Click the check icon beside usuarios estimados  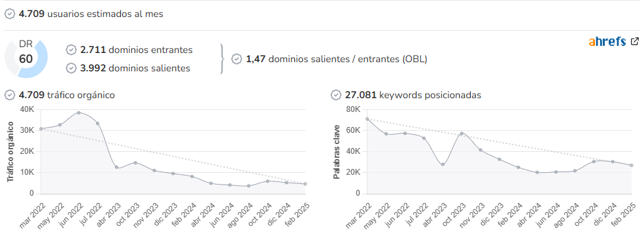tap(9, 14)
